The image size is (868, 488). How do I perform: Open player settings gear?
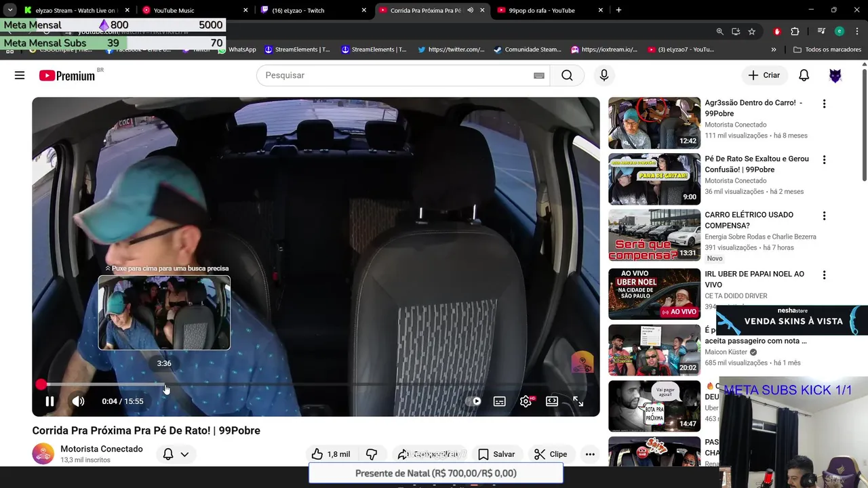pyautogui.click(x=526, y=401)
